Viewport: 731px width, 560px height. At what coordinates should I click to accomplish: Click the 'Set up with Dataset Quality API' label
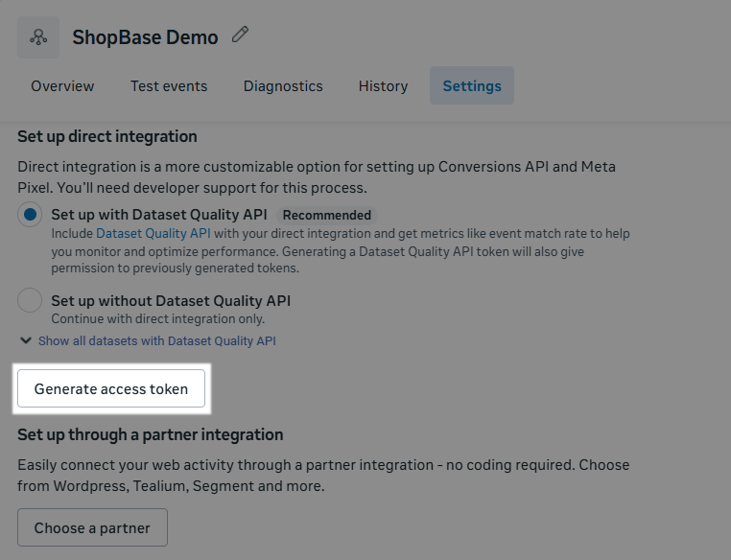click(159, 216)
